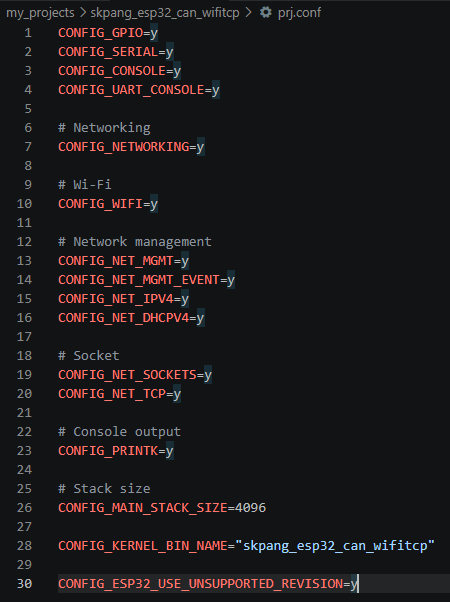Open the my_projects breadcrumb folder
The height and width of the screenshot is (602, 450).
pos(40,13)
